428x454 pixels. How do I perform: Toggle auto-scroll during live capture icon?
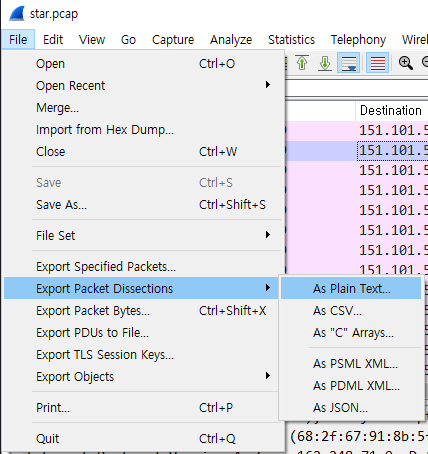(x=348, y=63)
